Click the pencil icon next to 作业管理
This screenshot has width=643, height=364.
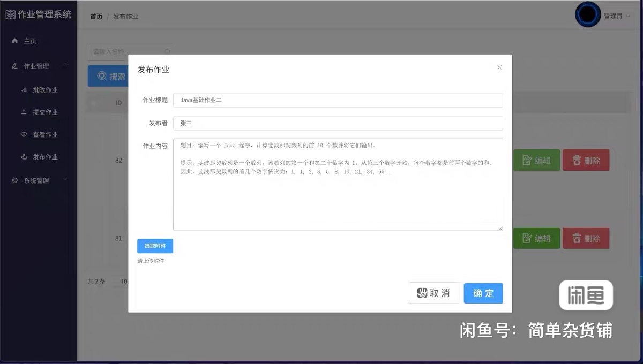[x=15, y=66]
